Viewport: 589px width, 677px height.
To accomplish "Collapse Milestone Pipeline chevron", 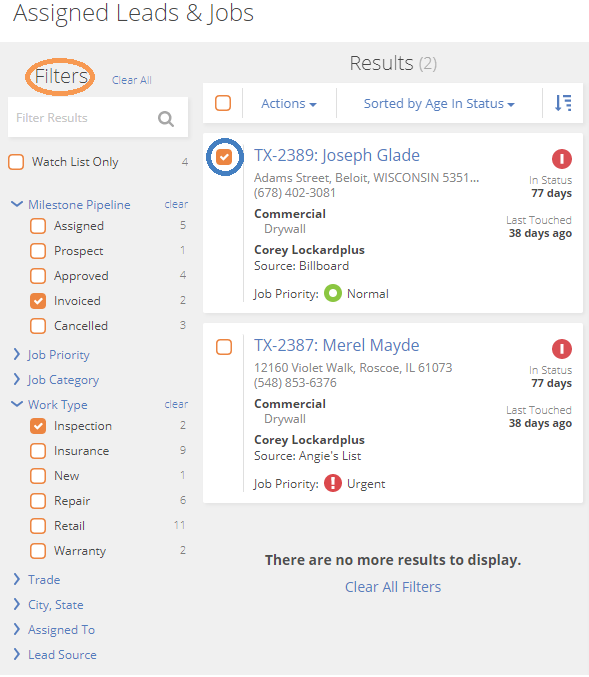I will pos(17,204).
